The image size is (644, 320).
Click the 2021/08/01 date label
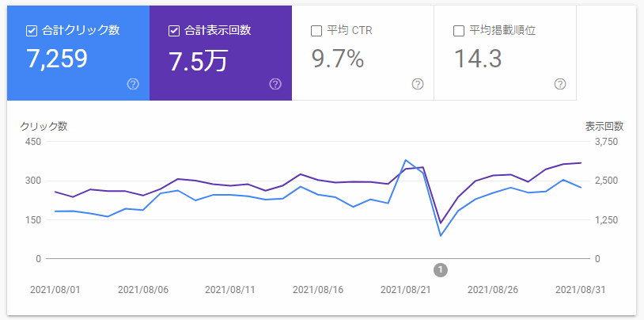point(55,290)
